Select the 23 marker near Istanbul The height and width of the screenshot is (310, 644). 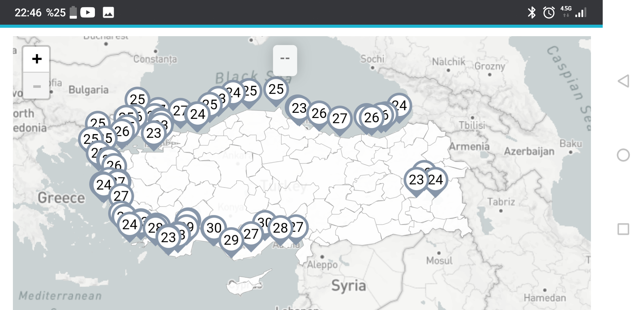click(x=154, y=133)
